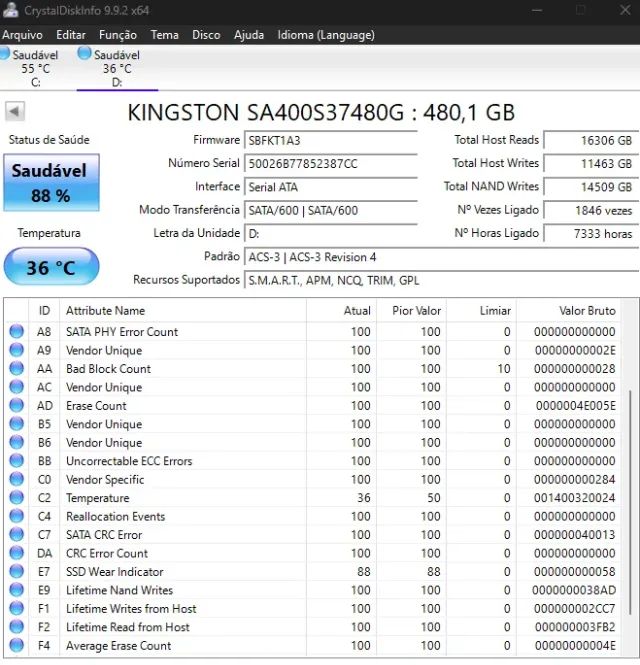Click the Total NAND Writes value 14509 GB

[x=590, y=187]
